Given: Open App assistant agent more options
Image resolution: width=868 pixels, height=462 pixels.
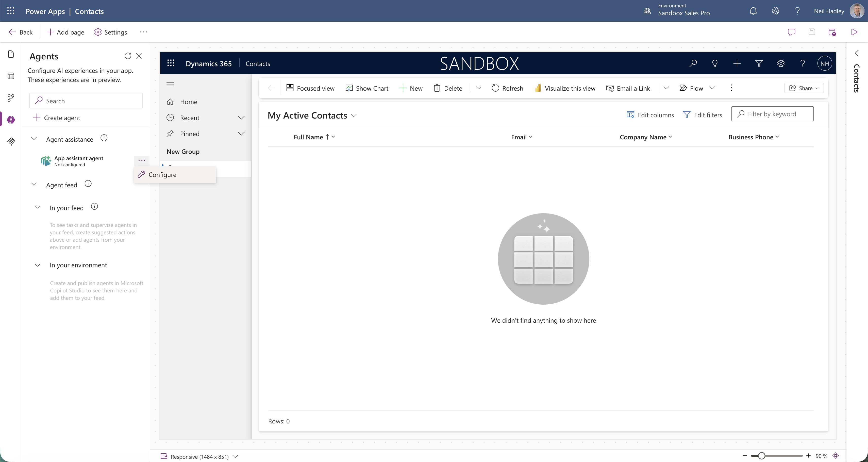Looking at the screenshot, I should pos(142,161).
